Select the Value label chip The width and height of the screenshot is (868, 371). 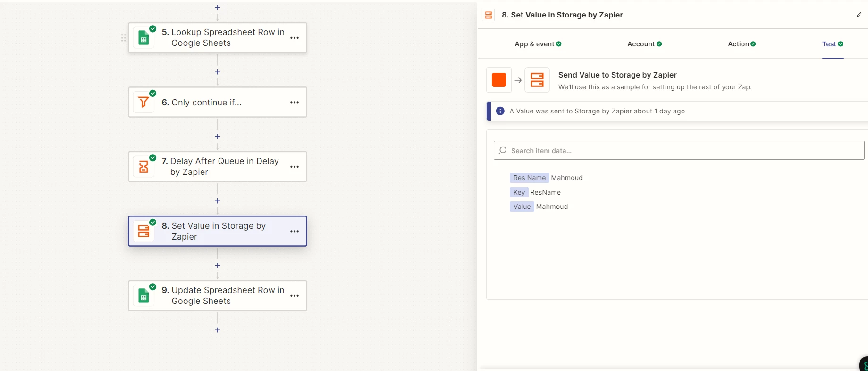point(522,207)
